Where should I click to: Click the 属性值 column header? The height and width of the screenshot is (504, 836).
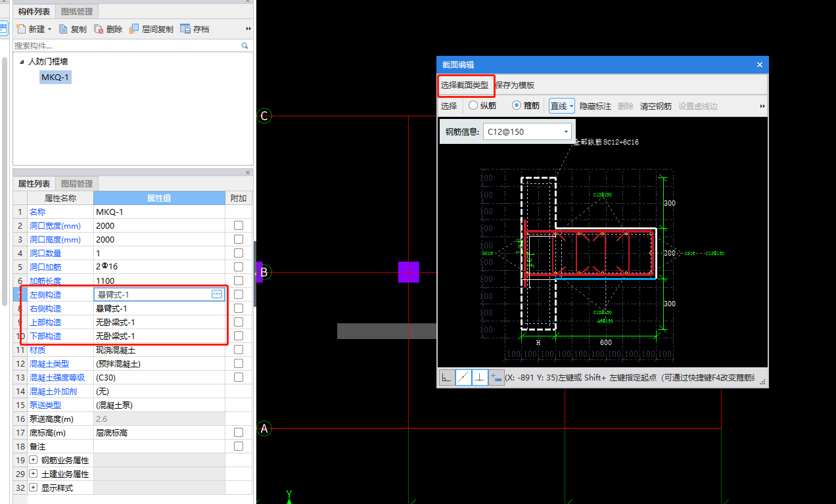point(159,198)
